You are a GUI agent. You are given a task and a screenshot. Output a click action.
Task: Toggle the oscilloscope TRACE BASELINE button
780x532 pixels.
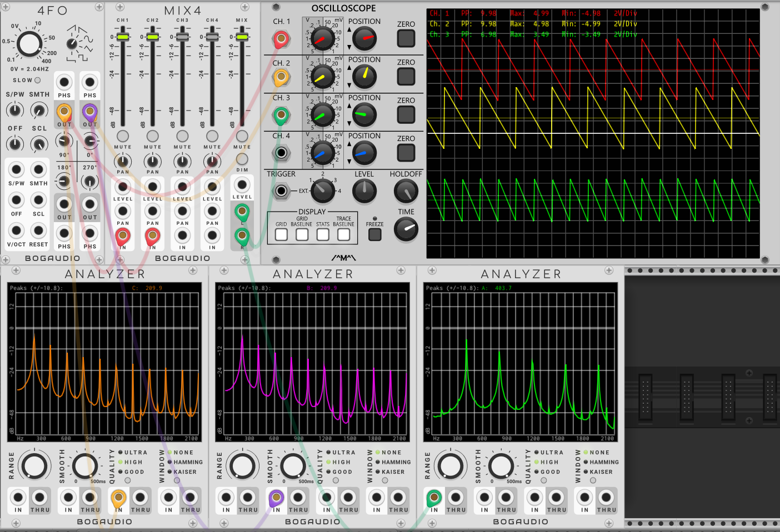coord(344,234)
